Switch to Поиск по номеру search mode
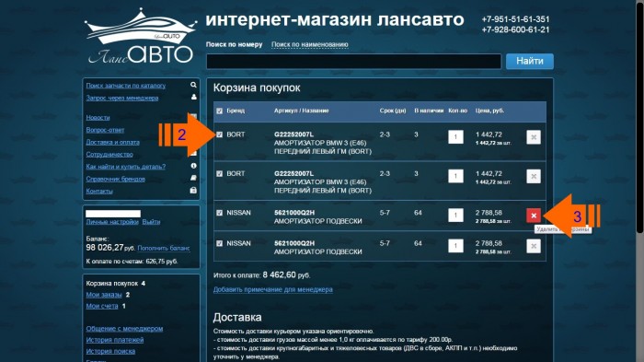Screen dimensions: 644x362 (x=234, y=44)
